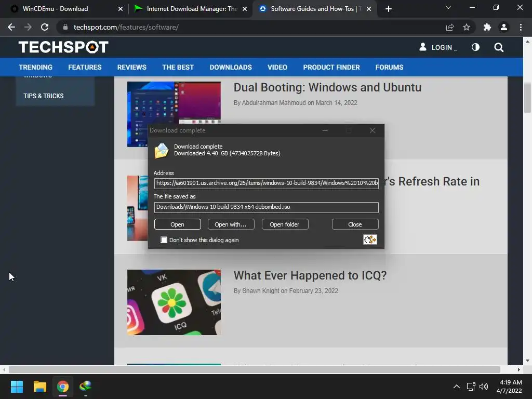
Task: Open File Explorer from the taskbar
Action: pyautogui.click(x=39, y=387)
